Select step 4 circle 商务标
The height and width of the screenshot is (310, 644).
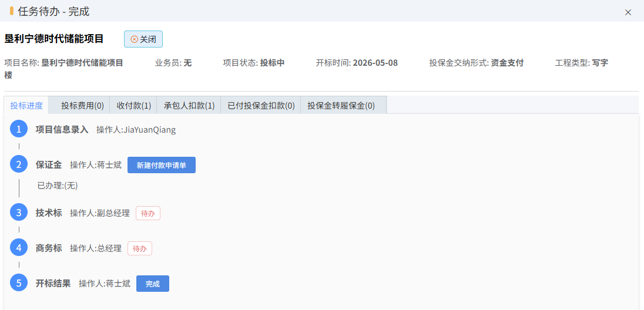[18, 248]
